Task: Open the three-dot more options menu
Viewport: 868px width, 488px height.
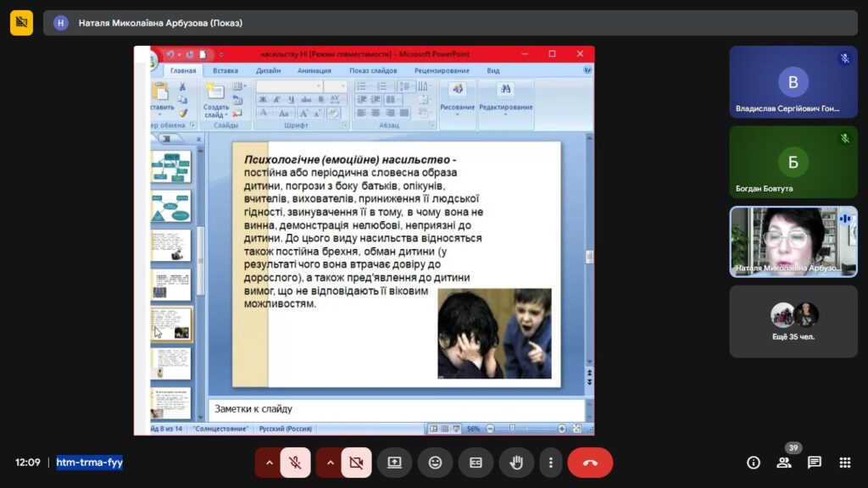Action: [x=551, y=463]
